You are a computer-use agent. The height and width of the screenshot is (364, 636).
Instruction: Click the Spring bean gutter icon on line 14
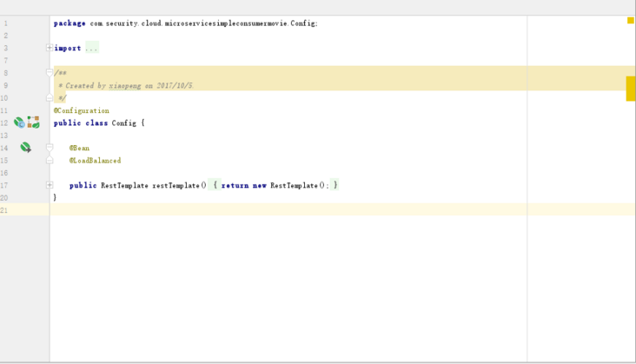26,148
